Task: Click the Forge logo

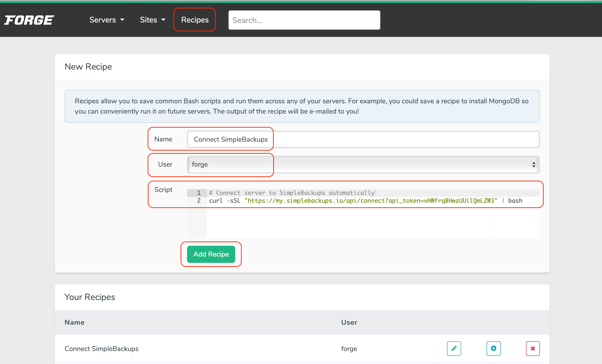Action: point(29,20)
